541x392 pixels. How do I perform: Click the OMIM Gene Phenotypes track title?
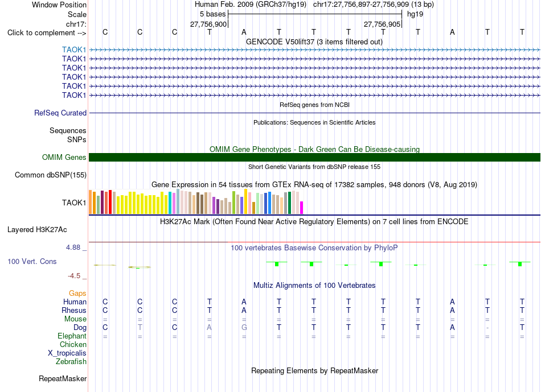coord(315,149)
